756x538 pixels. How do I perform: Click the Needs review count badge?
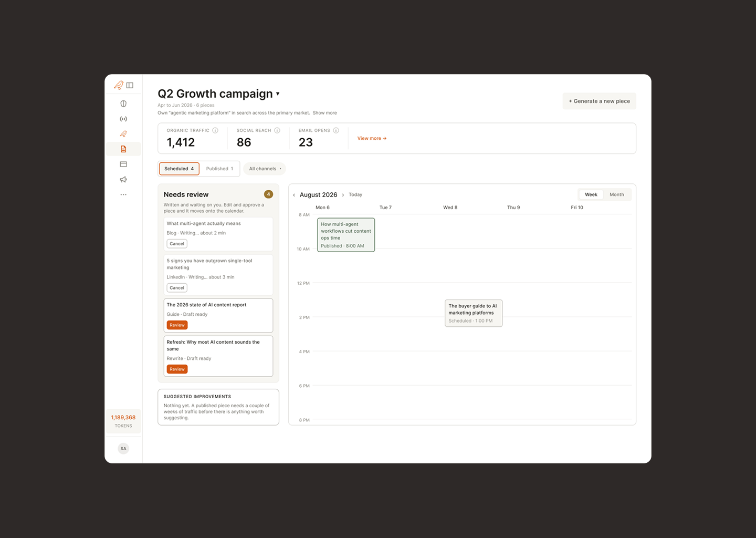[x=268, y=194]
